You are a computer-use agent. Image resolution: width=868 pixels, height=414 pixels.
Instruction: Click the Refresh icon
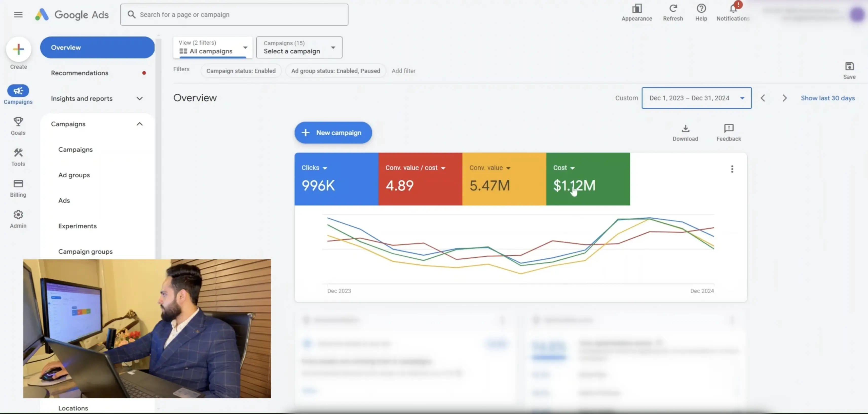(673, 9)
